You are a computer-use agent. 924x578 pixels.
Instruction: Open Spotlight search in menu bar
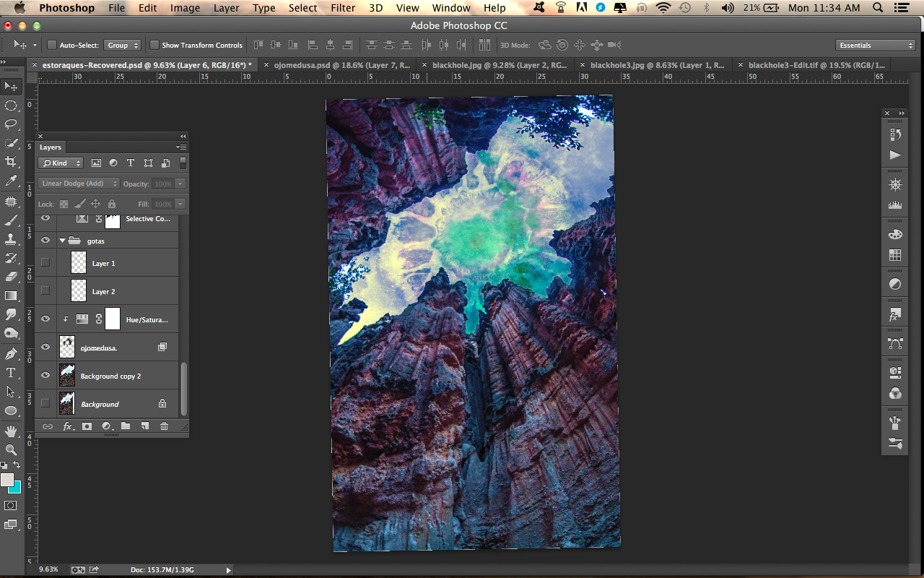click(878, 8)
